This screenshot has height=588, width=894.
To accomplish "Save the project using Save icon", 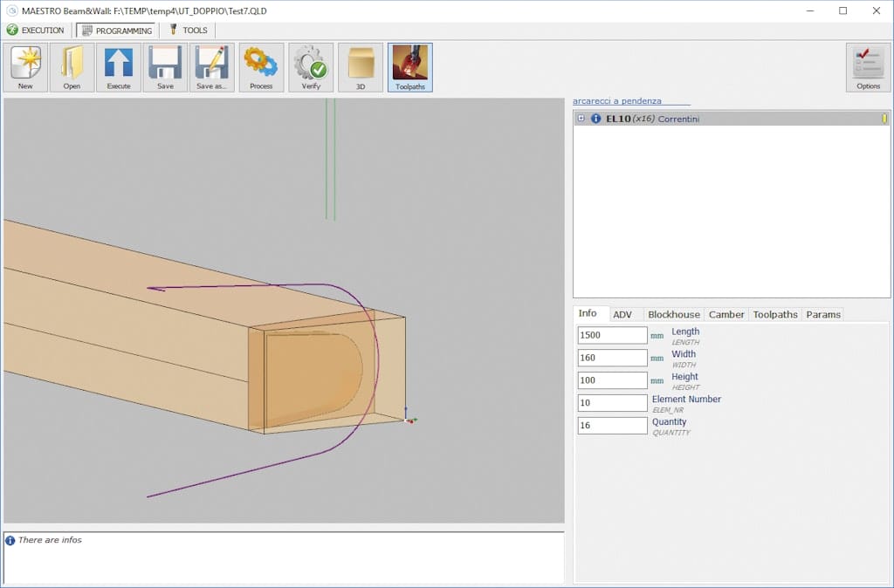I will tap(165, 67).
